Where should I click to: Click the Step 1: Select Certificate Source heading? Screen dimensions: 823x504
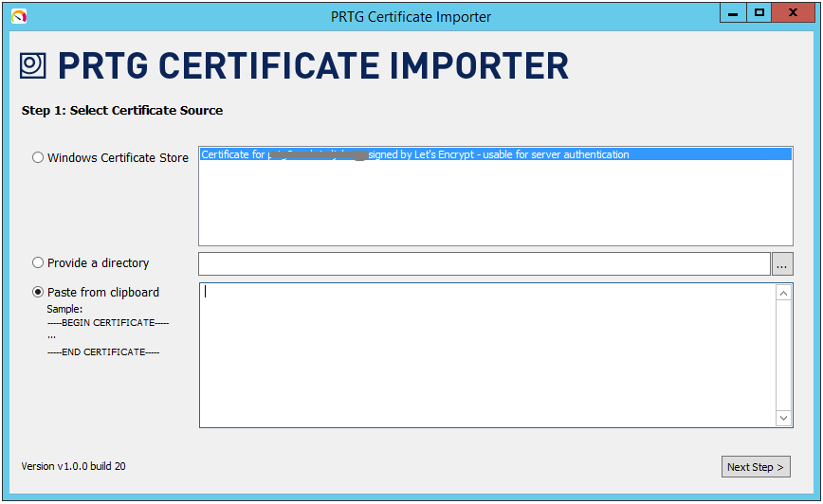(x=122, y=110)
